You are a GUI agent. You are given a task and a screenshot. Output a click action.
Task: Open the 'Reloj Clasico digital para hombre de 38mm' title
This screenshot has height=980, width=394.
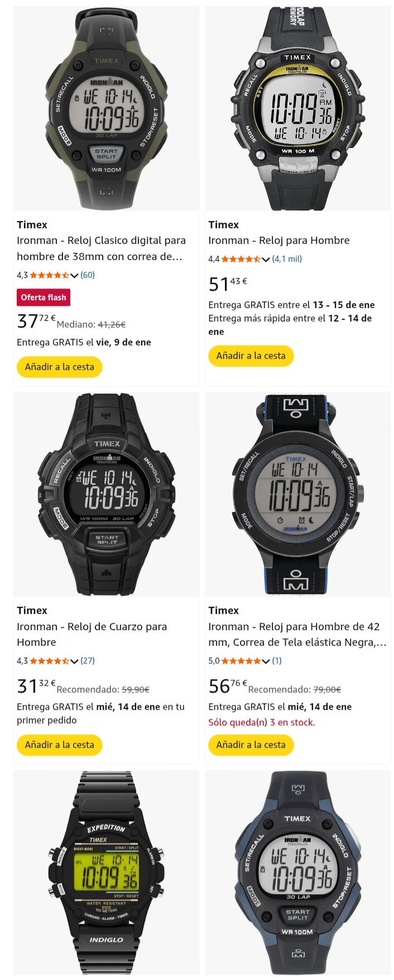pyautogui.click(x=101, y=248)
